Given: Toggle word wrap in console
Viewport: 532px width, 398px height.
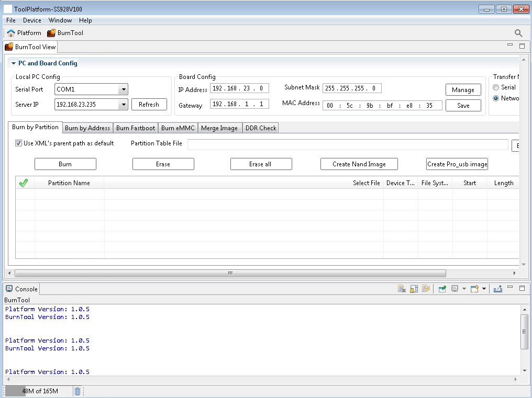Looking at the screenshot, I should click(426, 289).
